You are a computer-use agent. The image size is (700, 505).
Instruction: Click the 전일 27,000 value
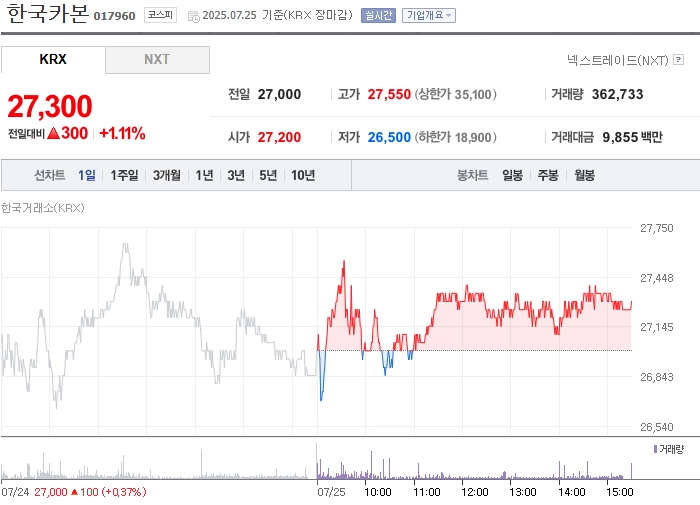279,94
